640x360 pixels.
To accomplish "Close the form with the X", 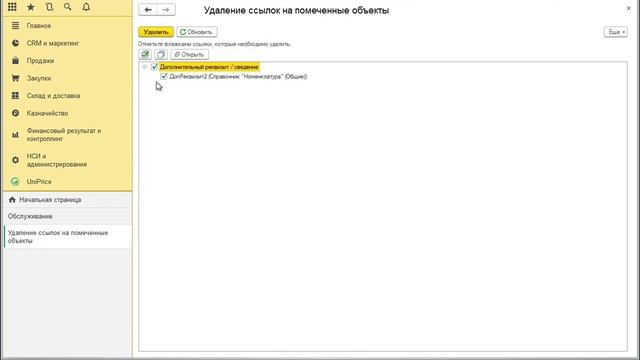I will pos(629,8).
